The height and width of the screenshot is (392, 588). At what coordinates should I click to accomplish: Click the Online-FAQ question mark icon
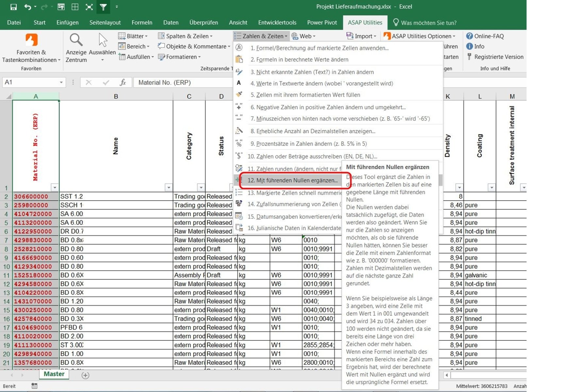point(469,36)
